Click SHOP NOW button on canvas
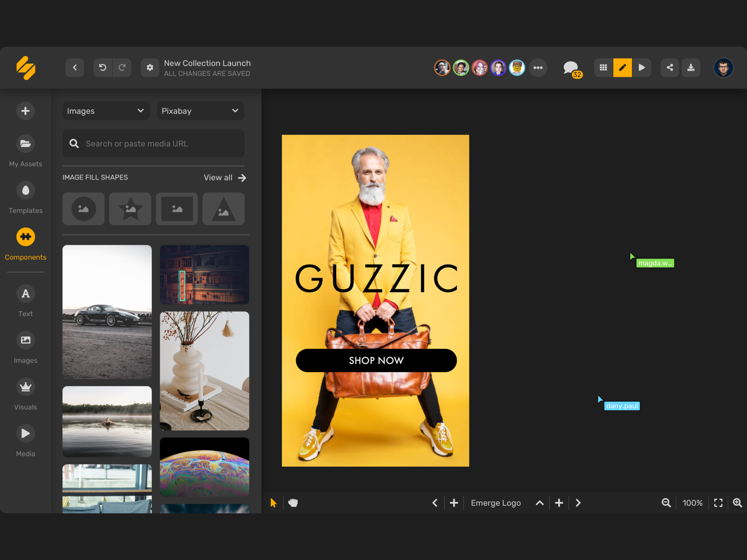747x560 pixels. tap(376, 360)
